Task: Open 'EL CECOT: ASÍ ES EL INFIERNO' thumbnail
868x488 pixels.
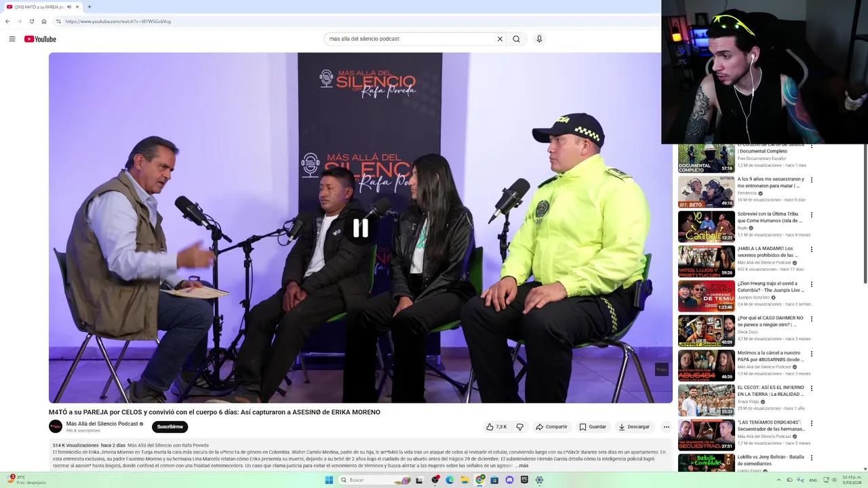Action: (x=706, y=401)
